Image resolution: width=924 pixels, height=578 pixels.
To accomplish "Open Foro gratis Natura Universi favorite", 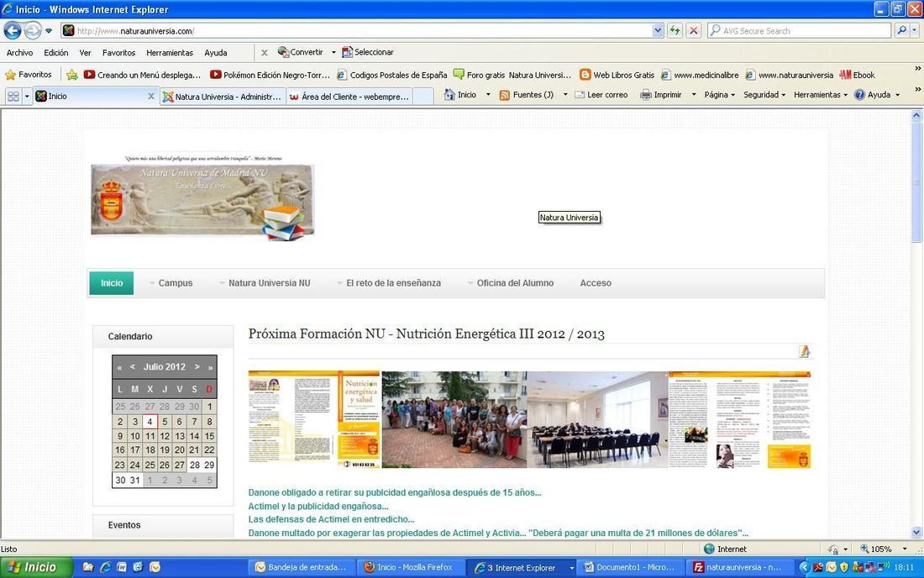I will click(x=512, y=75).
